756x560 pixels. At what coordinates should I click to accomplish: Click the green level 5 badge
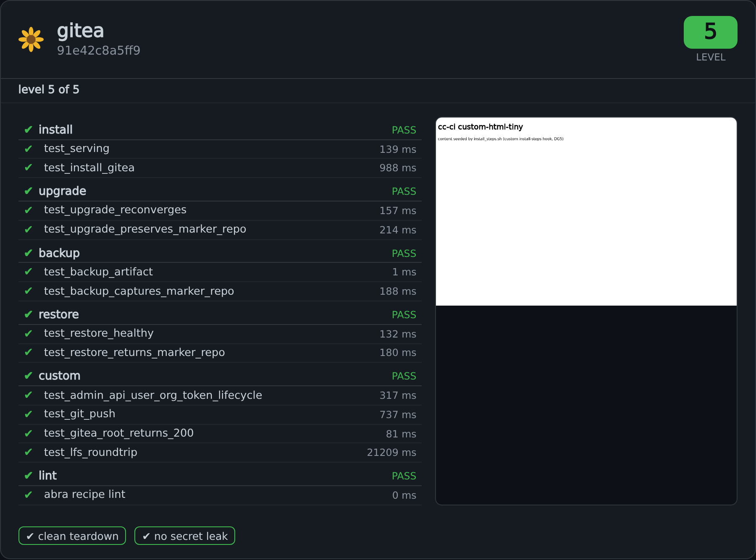pyautogui.click(x=710, y=32)
